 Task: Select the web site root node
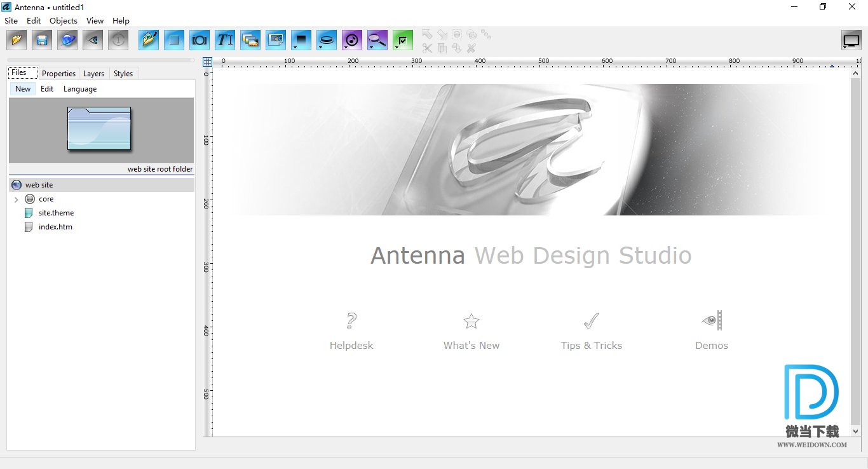pos(102,185)
